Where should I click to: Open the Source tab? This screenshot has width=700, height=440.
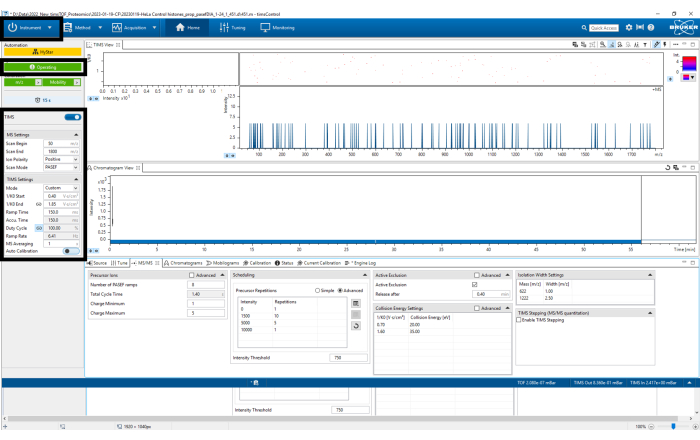point(97,263)
